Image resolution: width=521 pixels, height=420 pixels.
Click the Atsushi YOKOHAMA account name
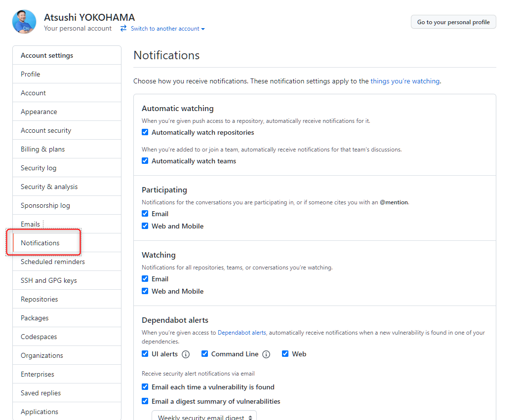click(89, 17)
